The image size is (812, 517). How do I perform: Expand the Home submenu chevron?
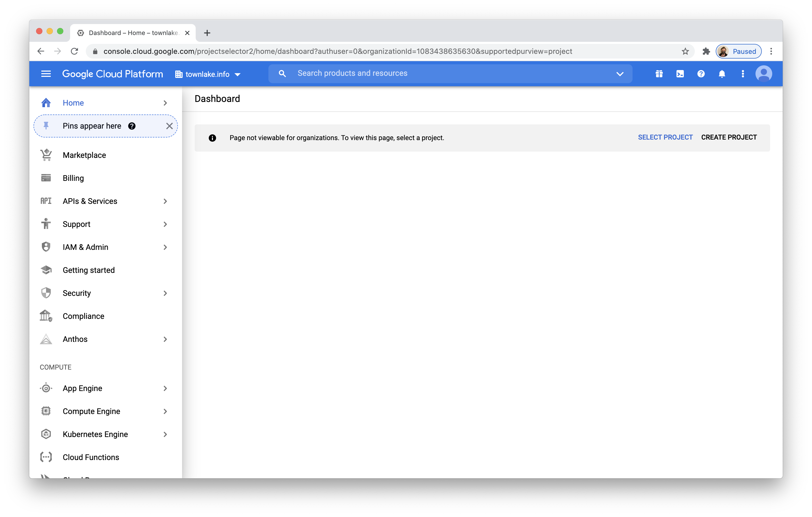click(x=165, y=103)
